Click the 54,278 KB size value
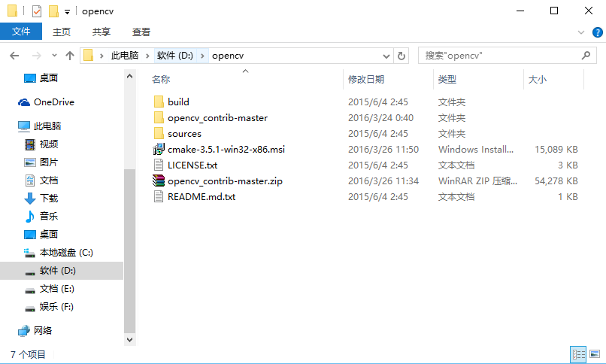The height and width of the screenshot is (364, 606). pyautogui.click(x=556, y=180)
